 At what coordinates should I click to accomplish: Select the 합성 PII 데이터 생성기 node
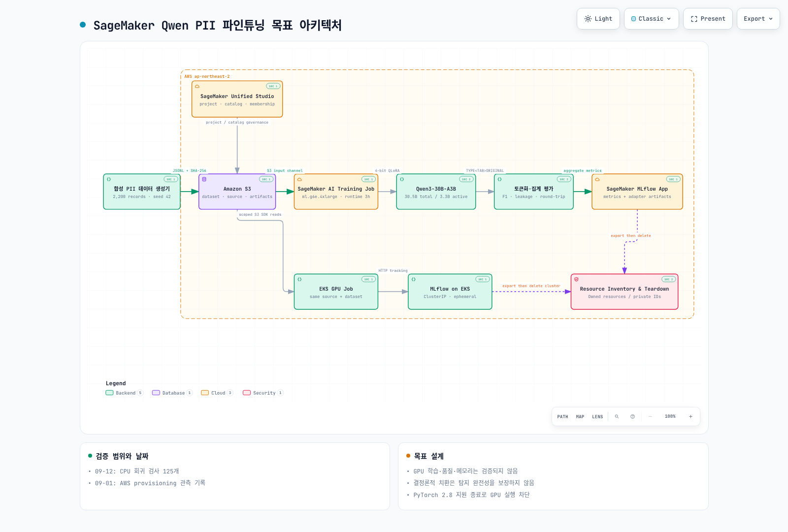click(142, 192)
